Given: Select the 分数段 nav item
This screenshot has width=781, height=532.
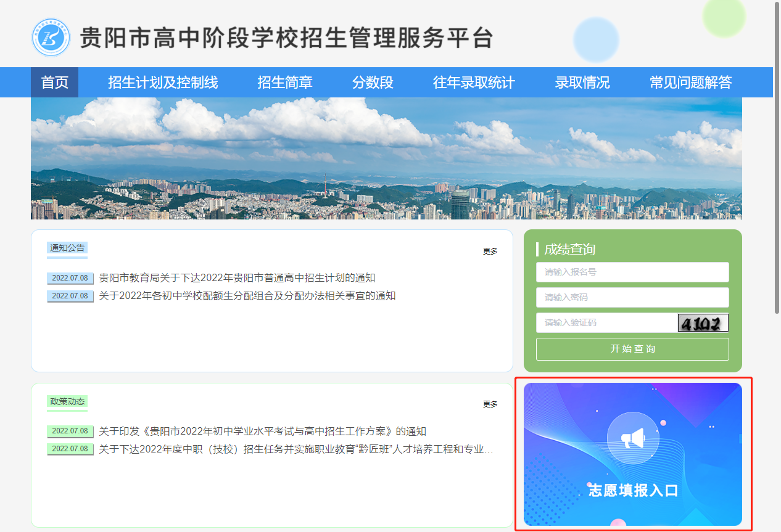Looking at the screenshot, I should pyautogui.click(x=373, y=82).
